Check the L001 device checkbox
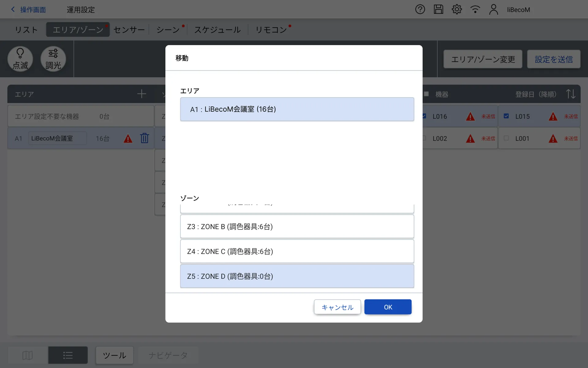The width and height of the screenshot is (588, 368). pyautogui.click(x=506, y=138)
